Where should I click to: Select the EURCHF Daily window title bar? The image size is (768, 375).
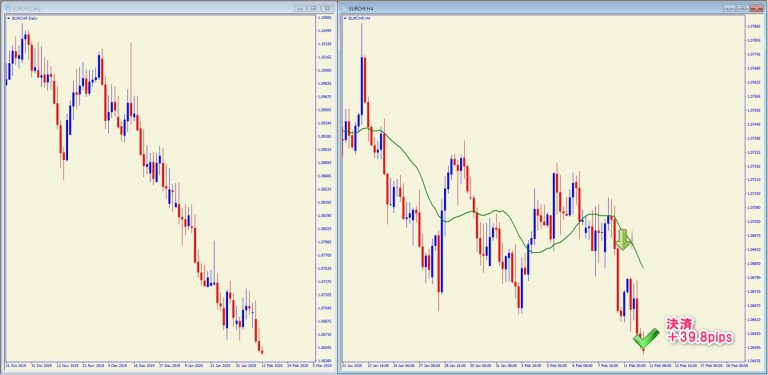point(147,8)
